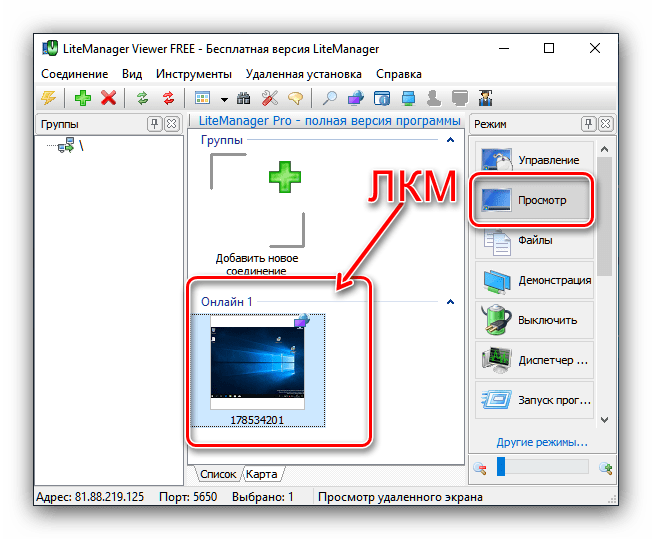
Task: Open the view mode dropdown arrow in toolbar
Action: click(224, 99)
